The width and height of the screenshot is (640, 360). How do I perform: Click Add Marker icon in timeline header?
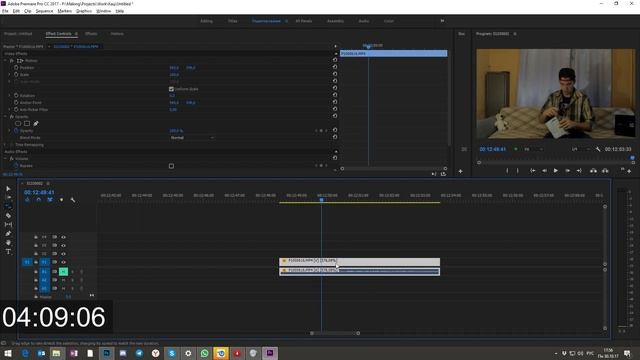tap(62, 200)
